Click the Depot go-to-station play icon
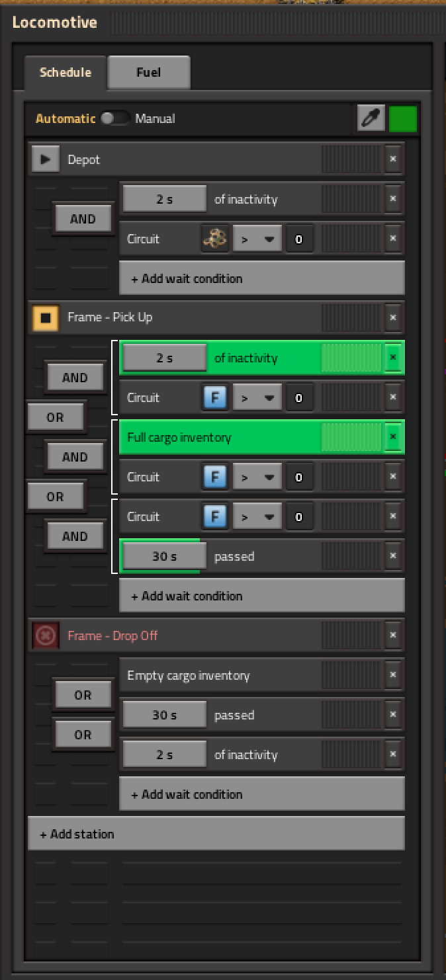Viewport: 446px width, 980px height. (45, 159)
